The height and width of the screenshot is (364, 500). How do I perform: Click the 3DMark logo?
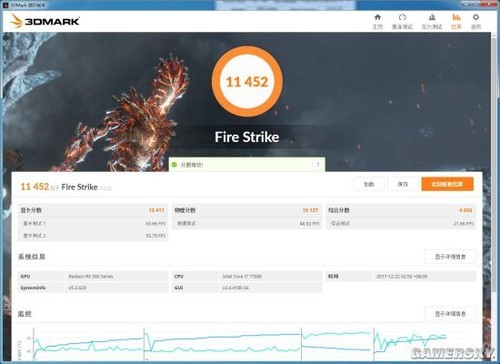point(45,21)
